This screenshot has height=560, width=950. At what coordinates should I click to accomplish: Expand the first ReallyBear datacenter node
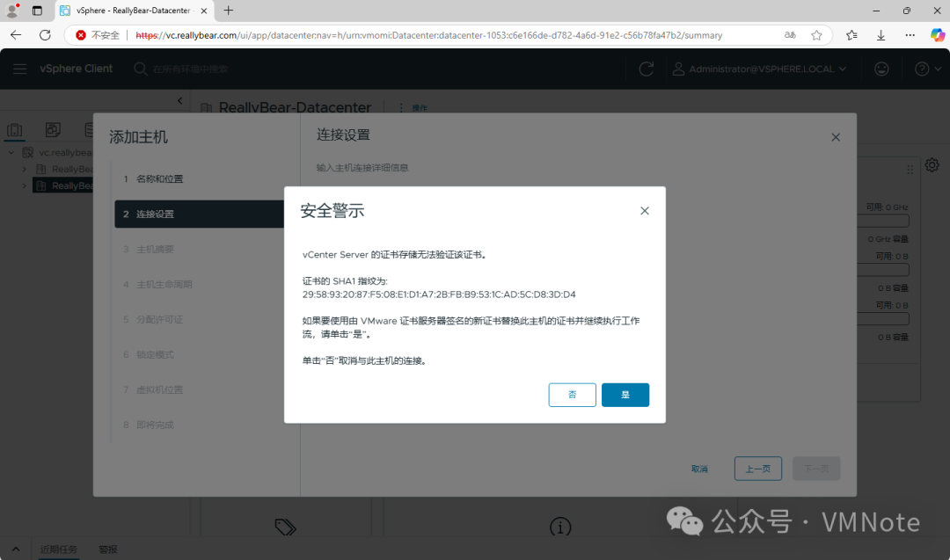(x=25, y=169)
